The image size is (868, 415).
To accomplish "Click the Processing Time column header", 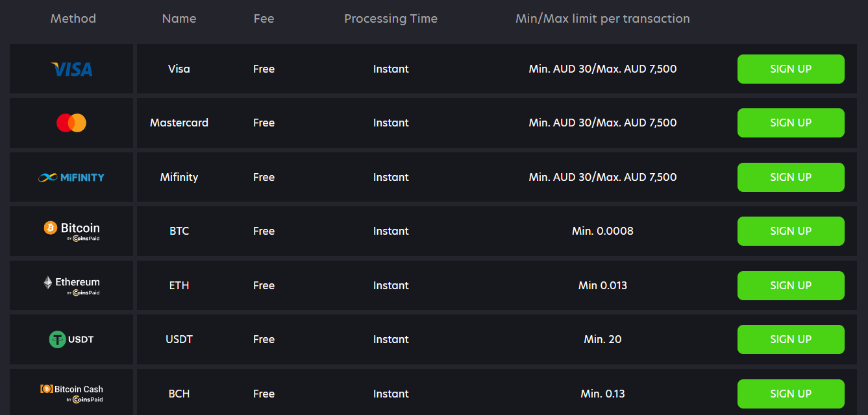I will [391, 19].
